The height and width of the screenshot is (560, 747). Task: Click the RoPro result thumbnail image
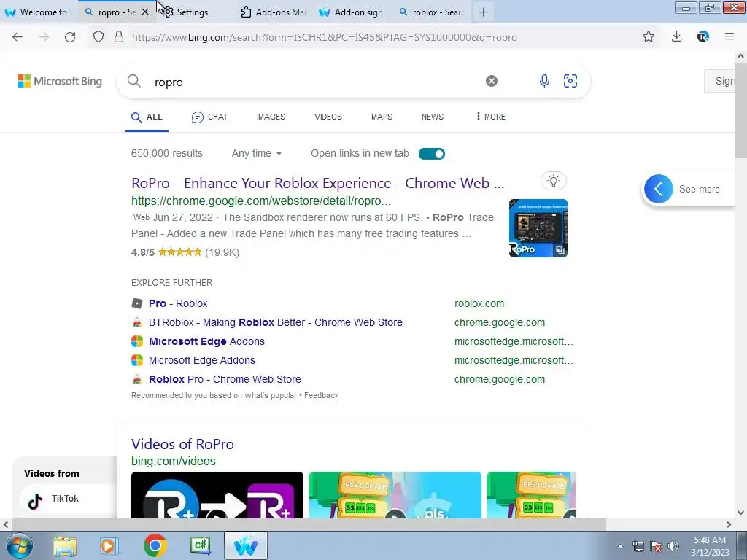point(538,228)
